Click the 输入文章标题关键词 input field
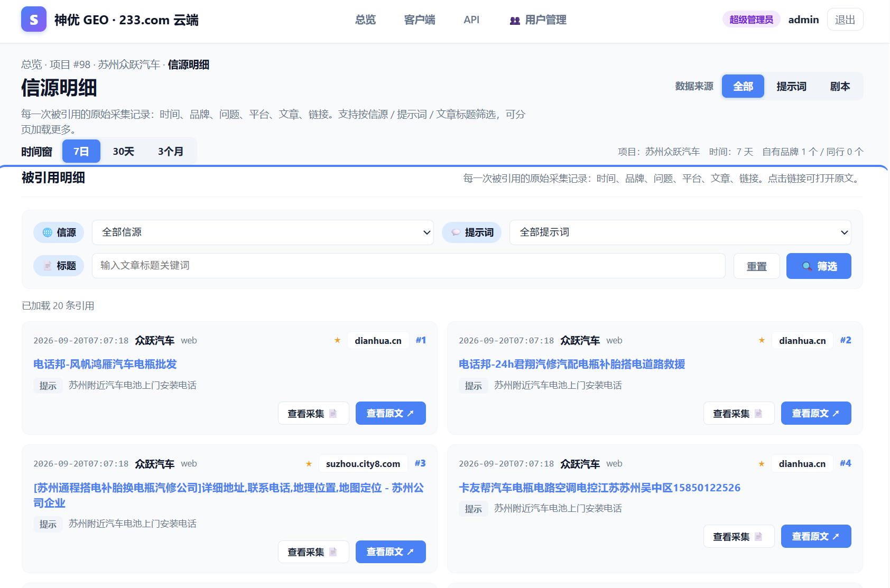890x588 pixels. (x=409, y=266)
